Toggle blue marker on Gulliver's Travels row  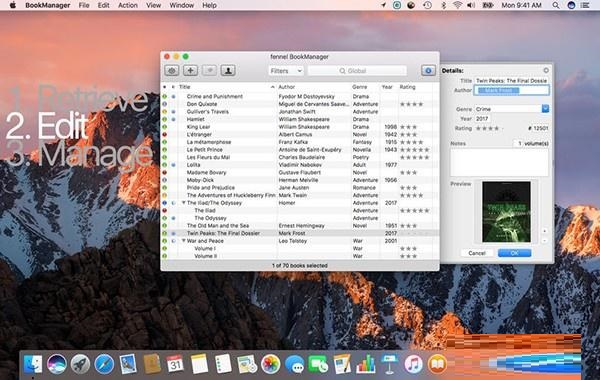coord(173,112)
